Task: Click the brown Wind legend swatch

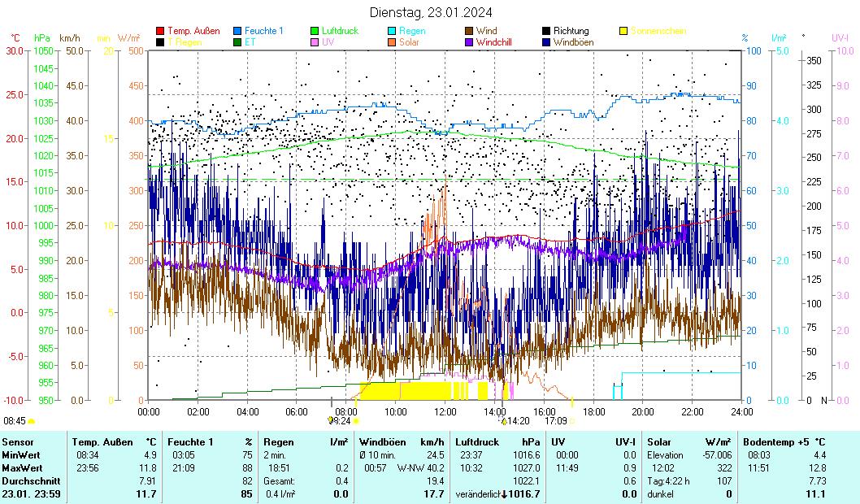Action: pyautogui.click(x=469, y=31)
